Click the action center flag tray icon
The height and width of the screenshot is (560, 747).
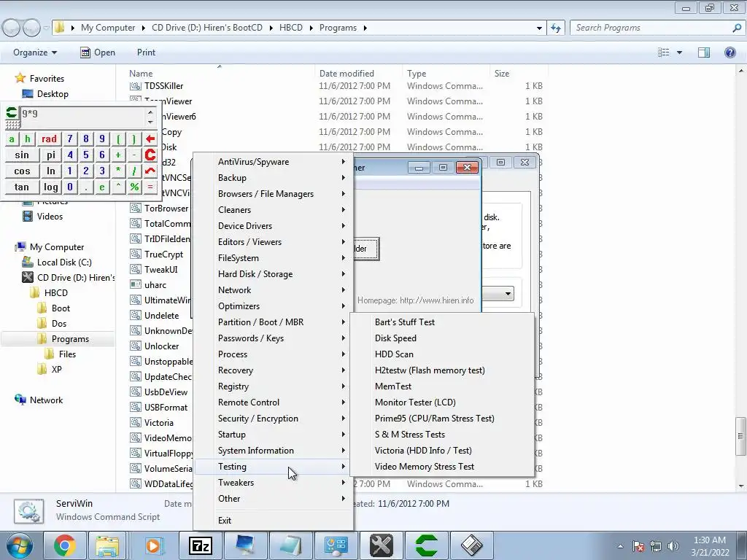(638, 546)
